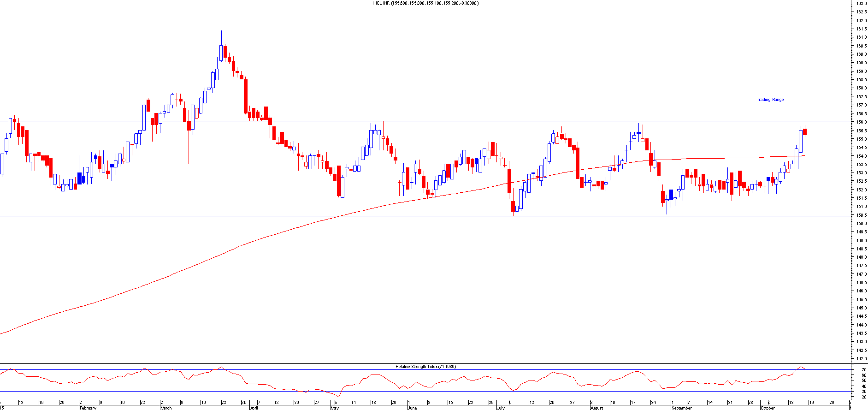Viewport: 868px width, 410px height.
Task: Select the September label on the date axis
Action: tap(682, 408)
